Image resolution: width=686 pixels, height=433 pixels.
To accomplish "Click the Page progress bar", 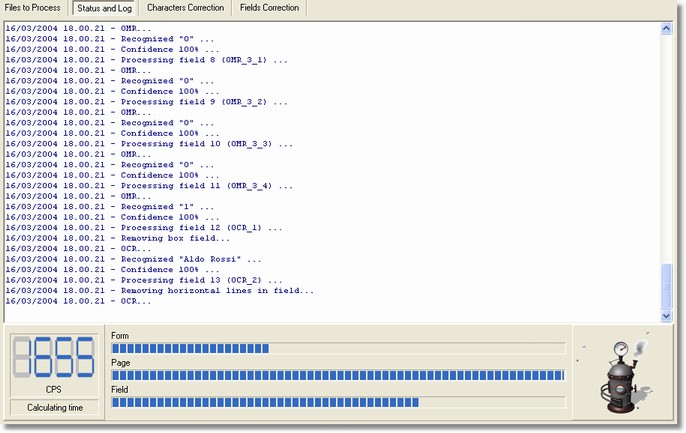I will 338,375.
